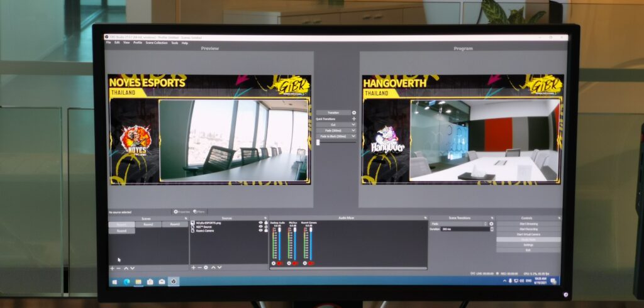Image resolution: width=644 pixels, height=308 pixels.
Task: Undock the Scenes panel
Action: click(186, 219)
